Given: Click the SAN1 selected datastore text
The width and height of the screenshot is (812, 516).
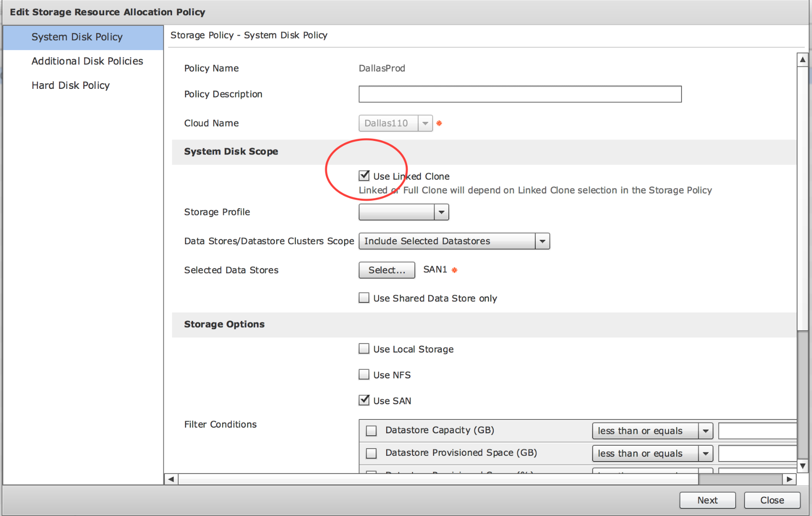Looking at the screenshot, I should click(x=435, y=270).
